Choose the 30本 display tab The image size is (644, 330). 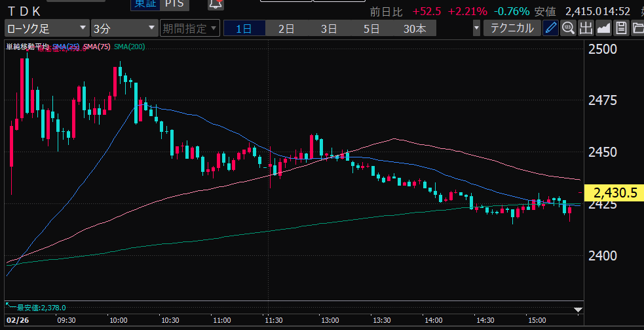tap(414, 28)
